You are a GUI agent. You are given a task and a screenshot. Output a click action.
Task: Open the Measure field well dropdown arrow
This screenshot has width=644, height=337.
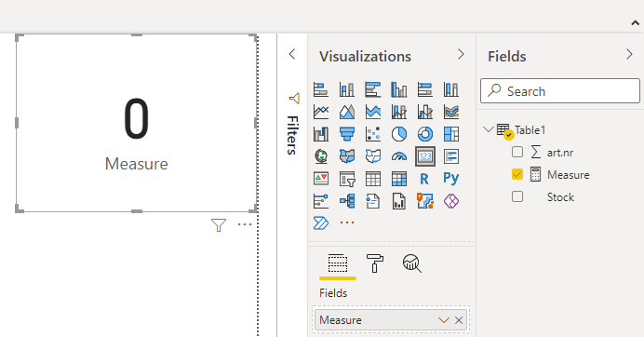point(443,320)
